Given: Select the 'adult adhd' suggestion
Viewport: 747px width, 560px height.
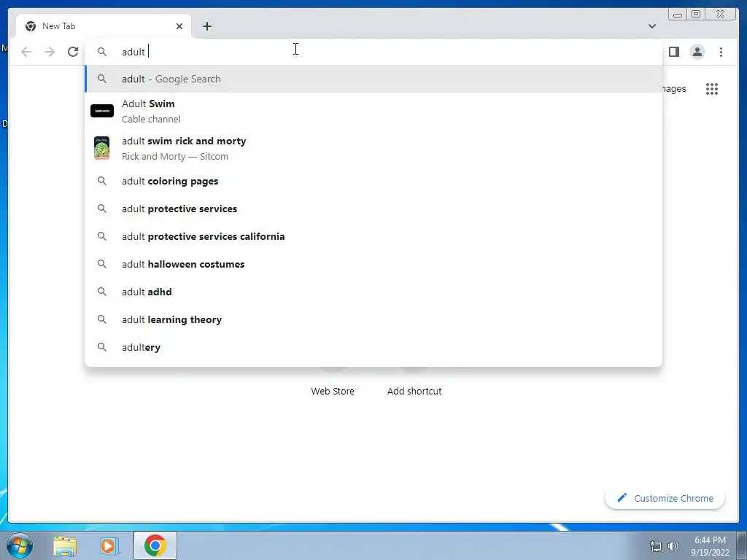Looking at the screenshot, I should [x=374, y=292].
